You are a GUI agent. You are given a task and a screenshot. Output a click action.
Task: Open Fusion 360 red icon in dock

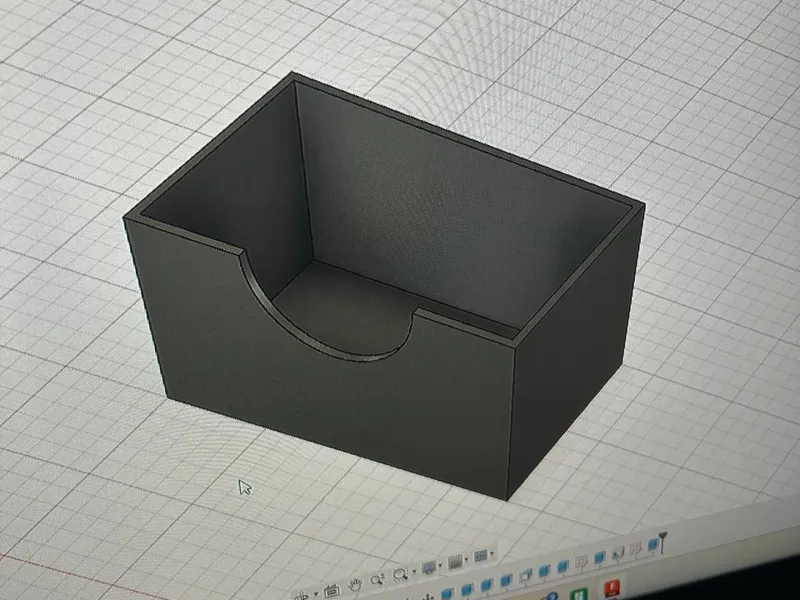(612, 587)
